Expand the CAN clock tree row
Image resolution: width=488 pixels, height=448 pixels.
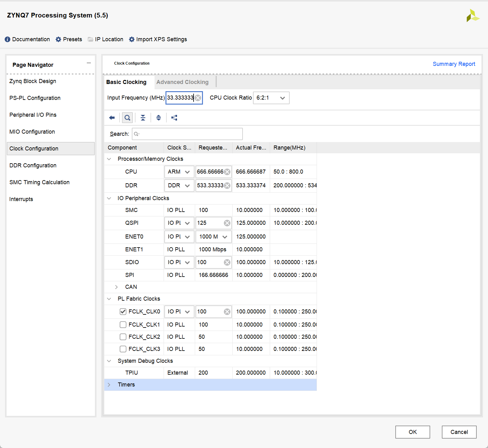pos(116,287)
